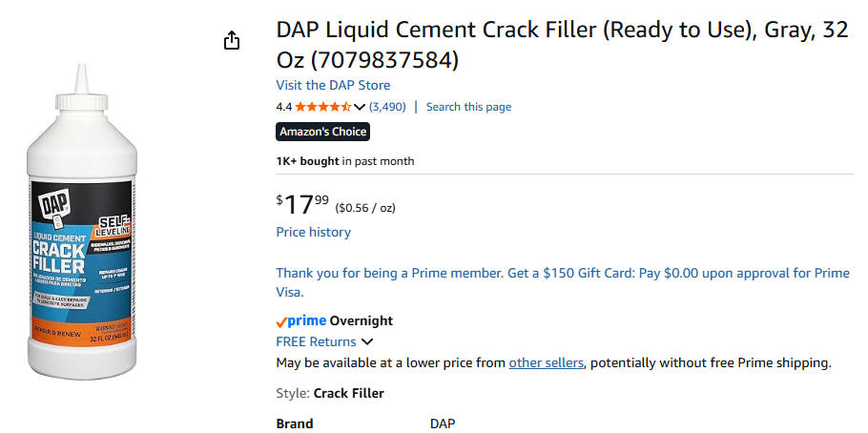Open the FREE Returns details link
This screenshot has height=433, width=868.
[x=316, y=341]
